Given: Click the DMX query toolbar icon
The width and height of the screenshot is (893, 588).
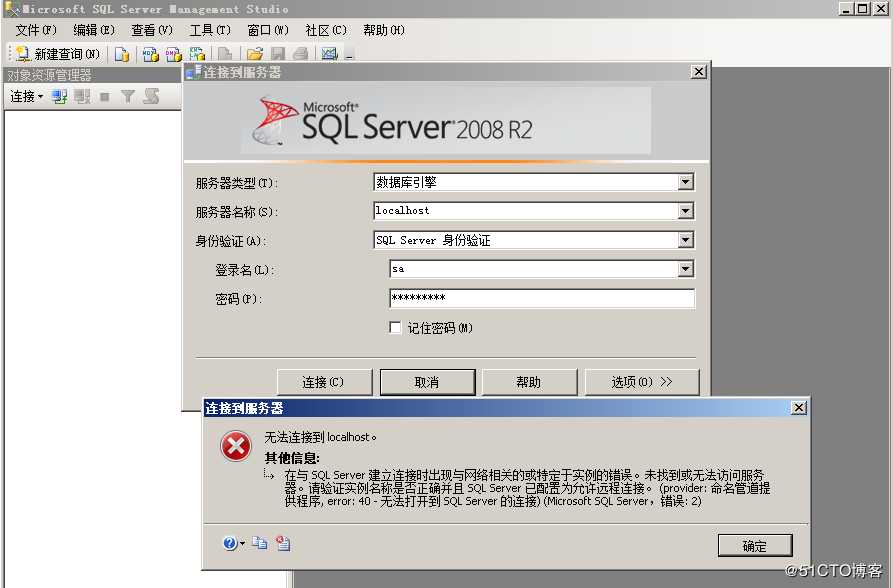Looking at the screenshot, I should 174,54.
